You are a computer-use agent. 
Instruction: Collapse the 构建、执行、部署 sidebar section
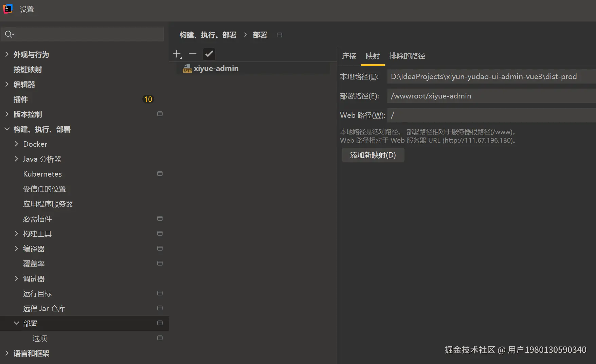pyautogui.click(x=7, y=129)
